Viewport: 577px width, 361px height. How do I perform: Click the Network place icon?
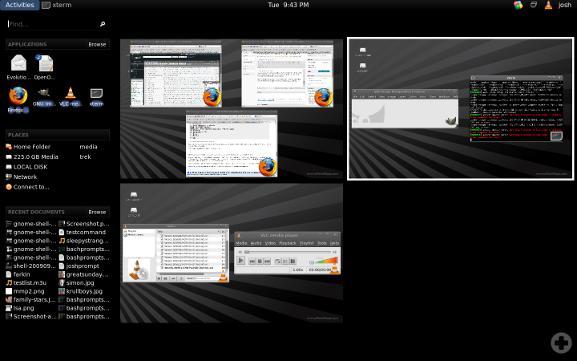click(9, 177)
